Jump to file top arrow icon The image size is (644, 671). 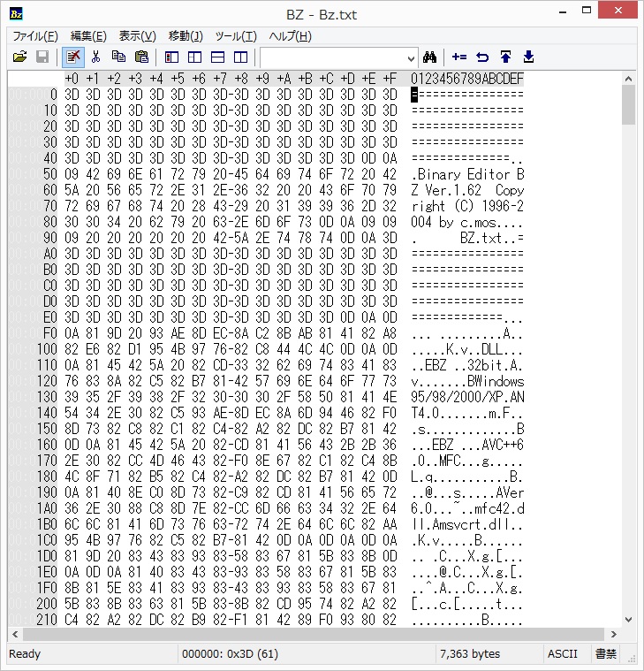coord(505,57)
